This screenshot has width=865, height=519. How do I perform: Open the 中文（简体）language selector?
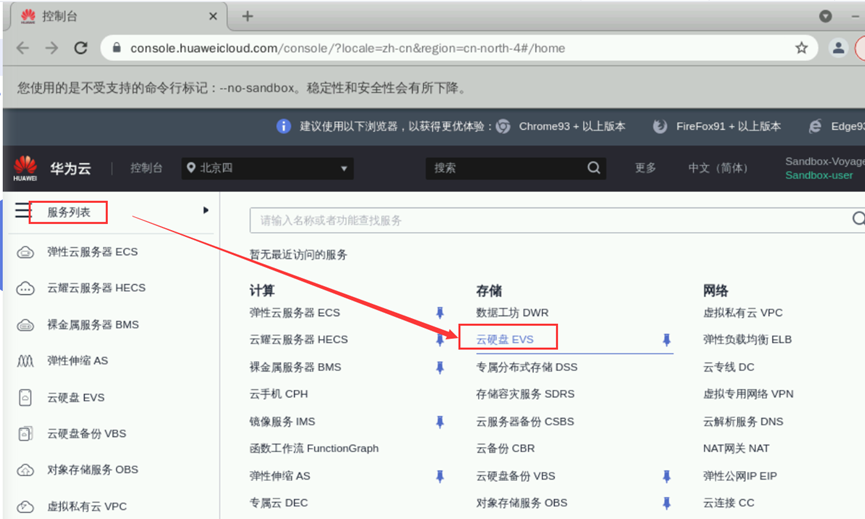[718, 168]
